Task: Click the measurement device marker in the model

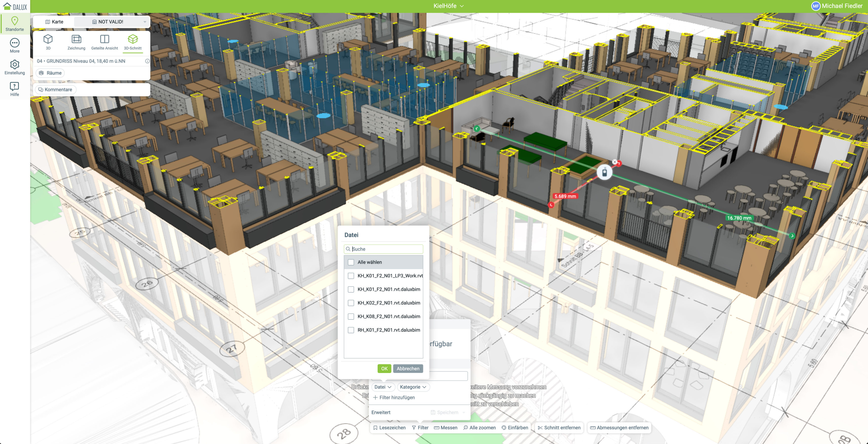Action: pos(604,172)
